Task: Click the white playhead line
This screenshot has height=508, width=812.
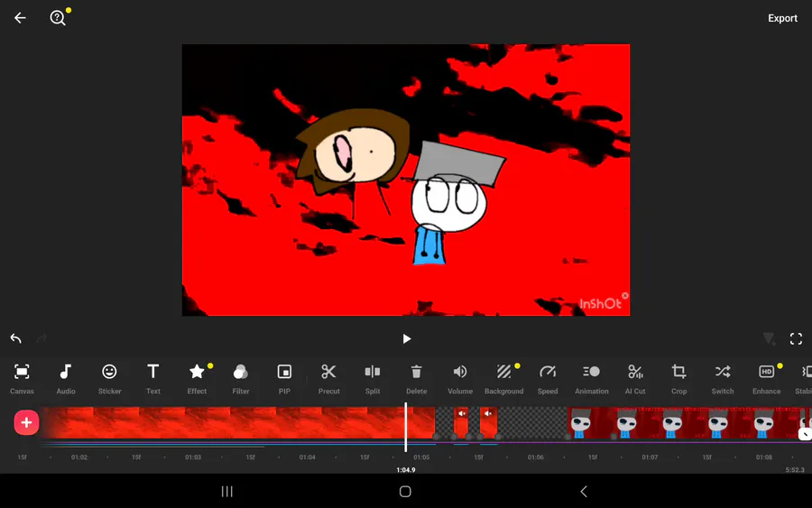Action: point(405,427)
